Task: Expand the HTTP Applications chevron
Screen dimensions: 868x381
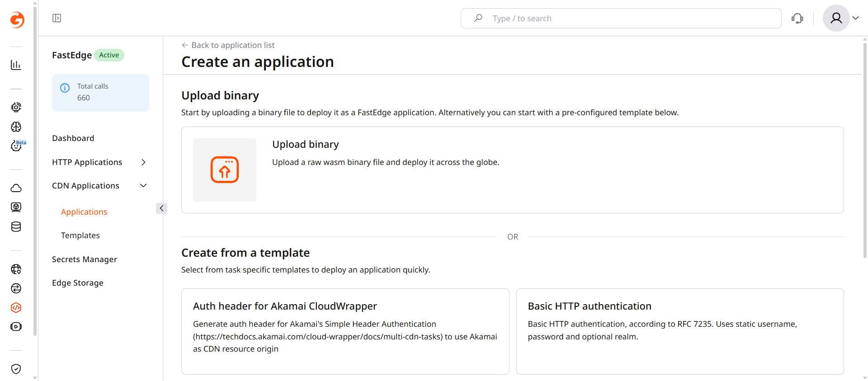Action: (143, 162)
